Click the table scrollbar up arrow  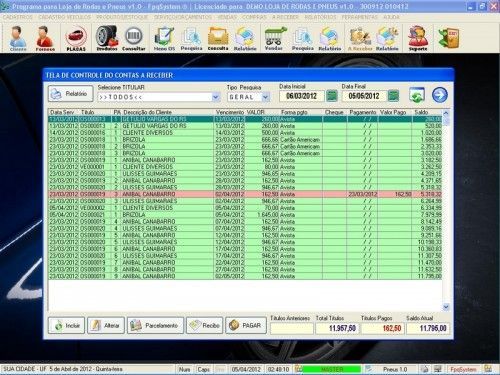point(446,113)
